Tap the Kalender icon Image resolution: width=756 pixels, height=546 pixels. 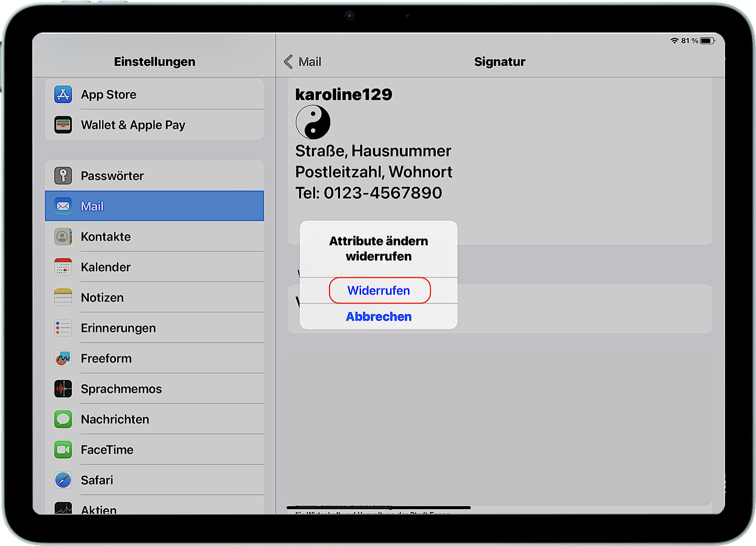pos(63,267)
